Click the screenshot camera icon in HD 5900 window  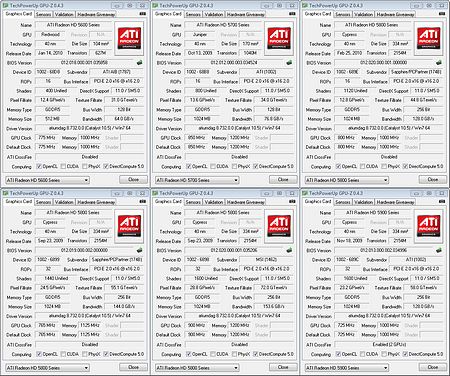pyautogui.click(x=442, y=201)
